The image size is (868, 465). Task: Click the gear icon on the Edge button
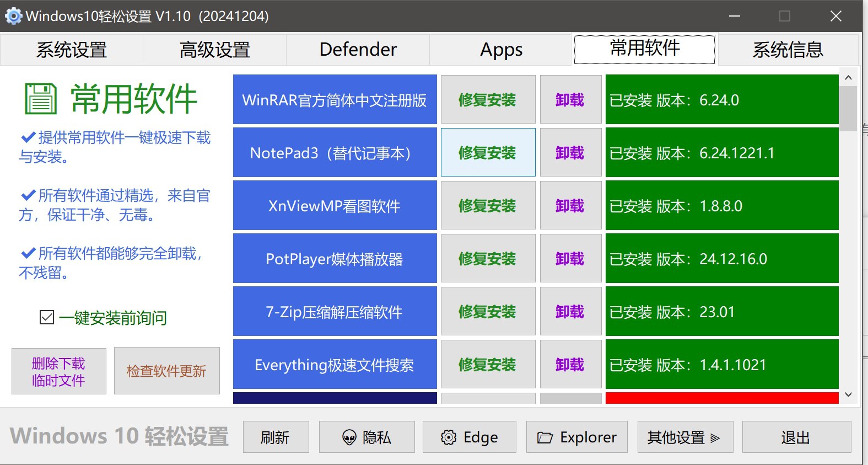click(x=449, y=437)
